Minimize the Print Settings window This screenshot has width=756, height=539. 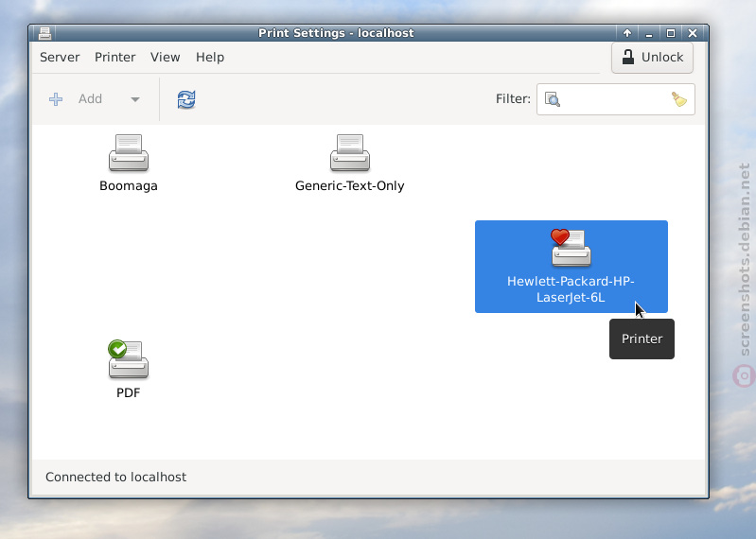tap(648, 33)
